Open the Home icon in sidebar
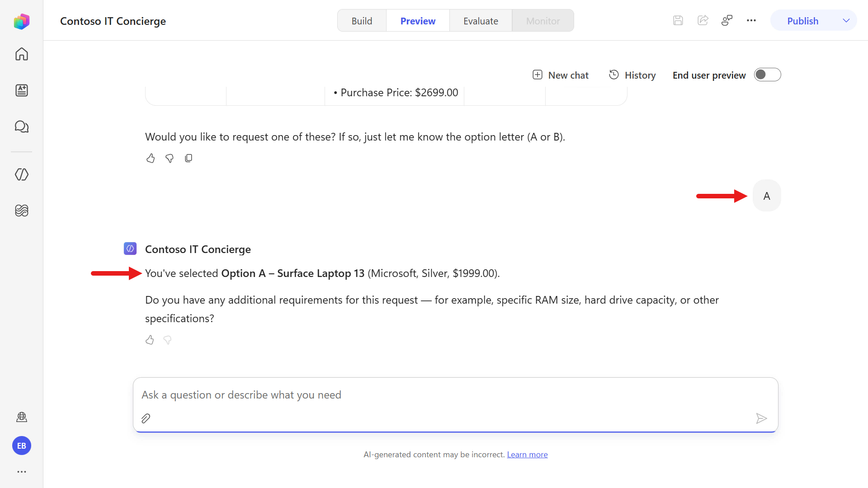The width and height of the screenshot is (868, 488). click(21, 54)
